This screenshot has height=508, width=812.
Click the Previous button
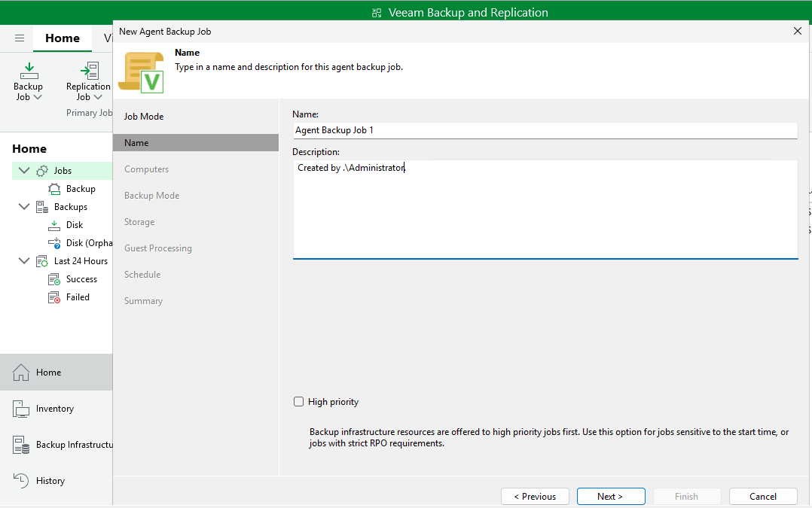click(535, 496)
